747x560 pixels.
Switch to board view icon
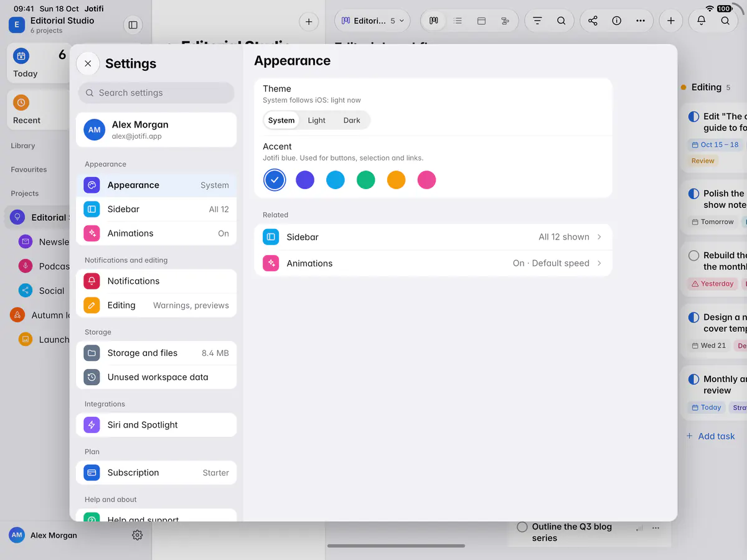[434, 21]
